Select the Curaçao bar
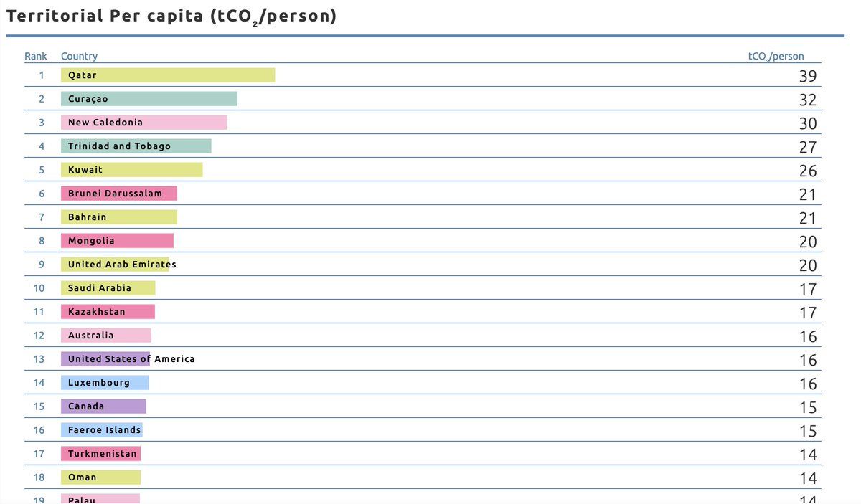861x504 pixels. (149, 99)
